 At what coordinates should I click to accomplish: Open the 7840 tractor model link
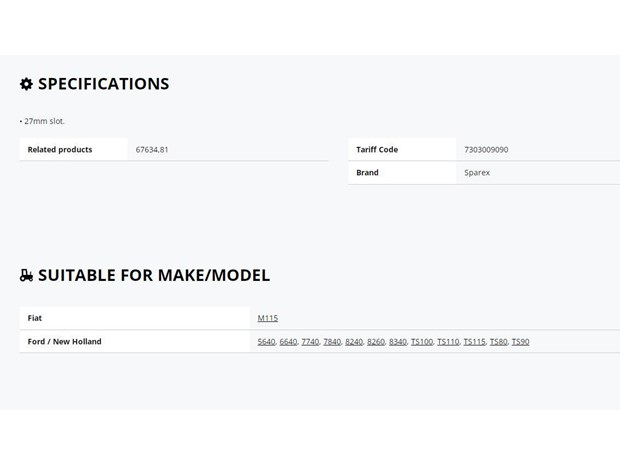coord(332,342)
